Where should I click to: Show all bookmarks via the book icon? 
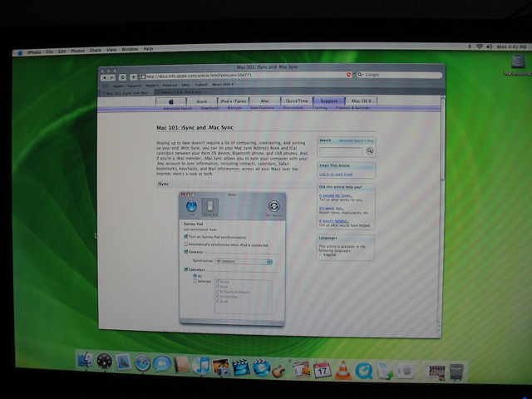pos(105,86)
